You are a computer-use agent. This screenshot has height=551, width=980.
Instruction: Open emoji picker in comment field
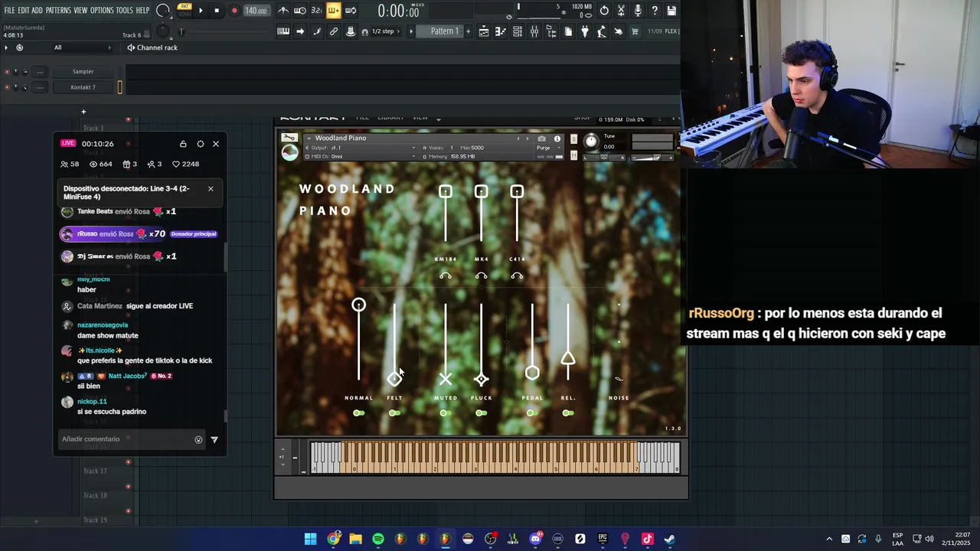tap(198, 439)
